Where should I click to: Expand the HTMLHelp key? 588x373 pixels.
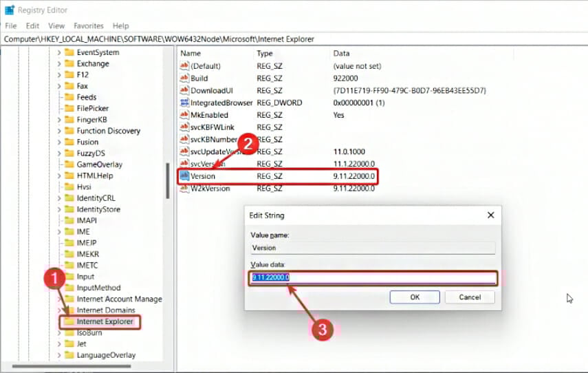tap(59, 176)
